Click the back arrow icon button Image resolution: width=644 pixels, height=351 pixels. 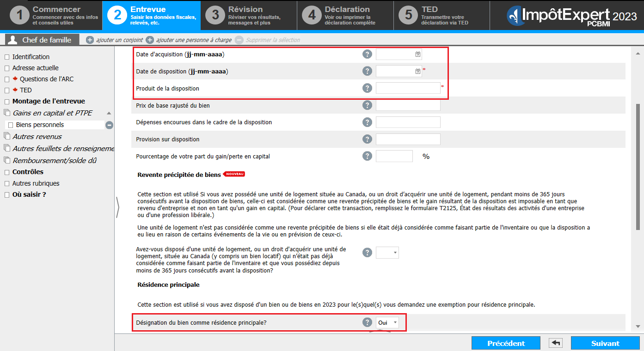pyautogui.click(x=555, y=343)
